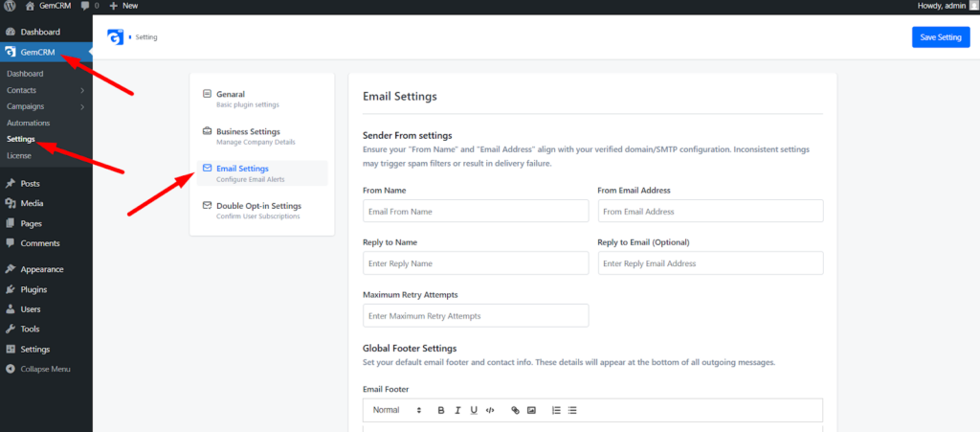Click the Email Settings envelope icon
This screenshot has height=432, width=980.
[x=207, y=169]
